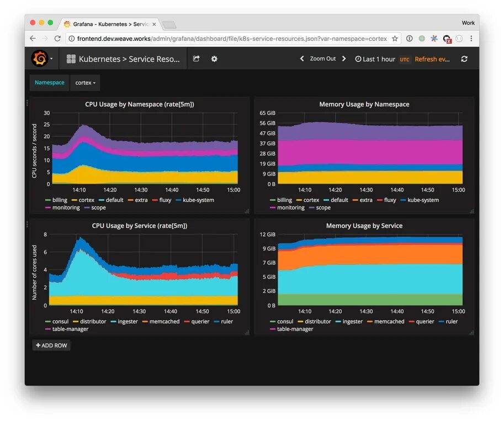This screenshot has width=504, height=421.
Task: Open Memory Usage by Service panel title menu
Action: [364, 226]
